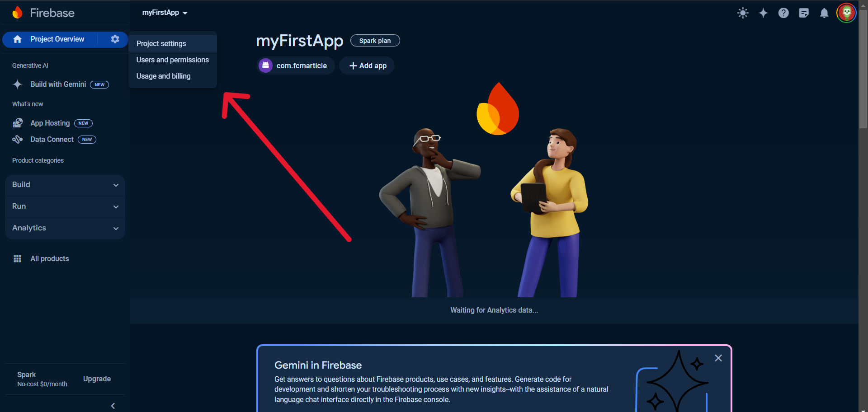Image resolution: width=868 pixels, height=412 pixels.
Task: Click the Firebase flame logo
Action: 17,13
